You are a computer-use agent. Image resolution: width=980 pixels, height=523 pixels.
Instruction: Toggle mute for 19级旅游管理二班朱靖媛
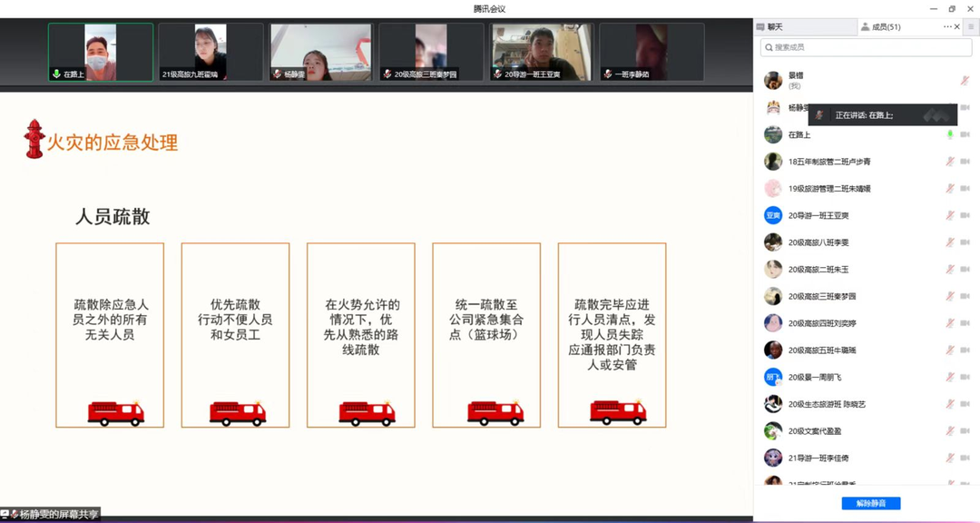pos(950,189)
